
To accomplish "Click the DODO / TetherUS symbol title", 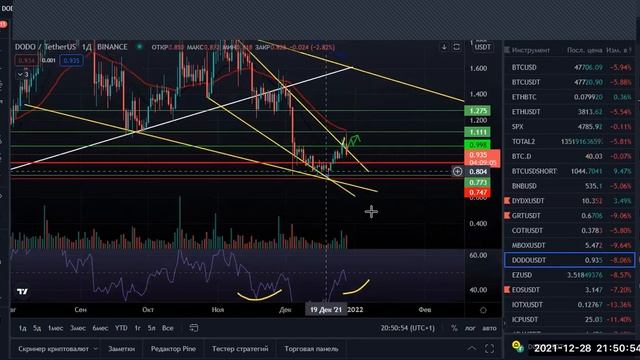I will [x=45, y=47].
